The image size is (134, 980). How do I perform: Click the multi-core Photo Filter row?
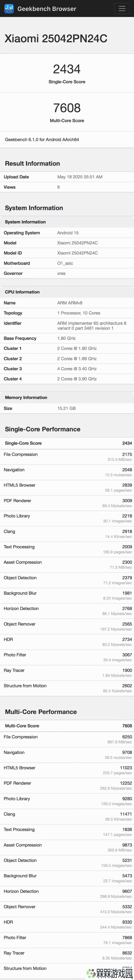pyautogui.click(x=67, y=940)
